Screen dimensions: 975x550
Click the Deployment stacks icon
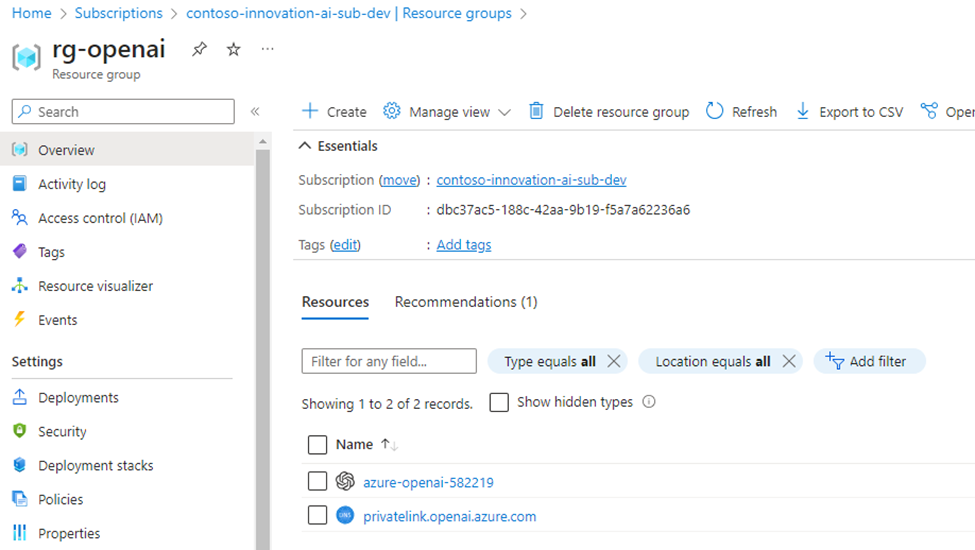pos(20,465)
